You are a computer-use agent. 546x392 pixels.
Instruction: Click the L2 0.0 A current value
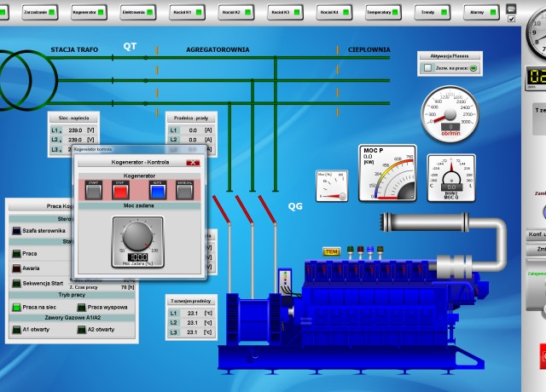pos(191,140)
